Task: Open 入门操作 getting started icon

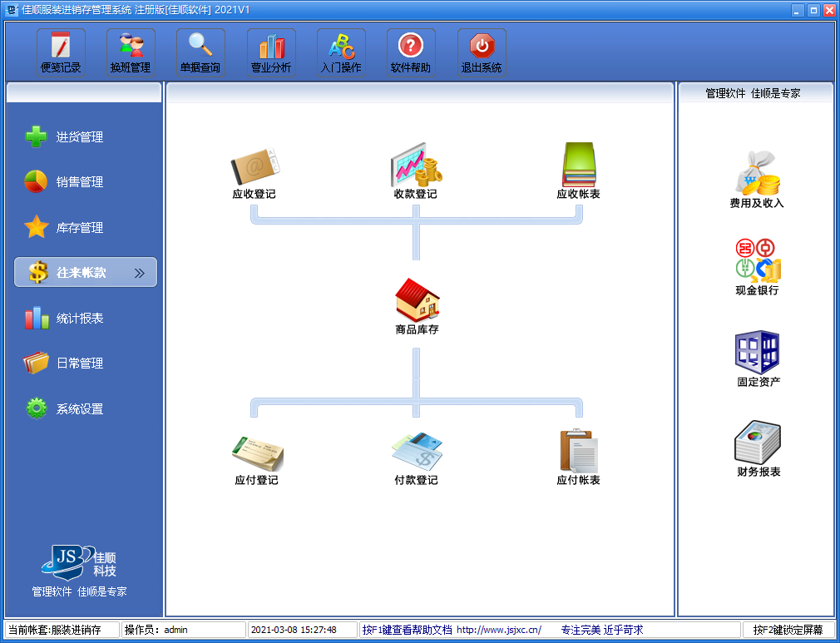Action: (x=341, y=52)
